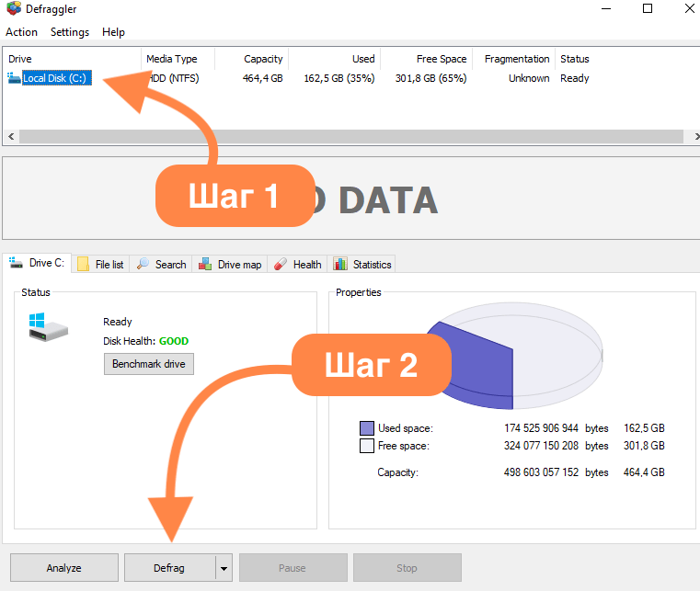Maximize the Defraggler window
This screenshot has width=700, height=591.
(648, 8)
